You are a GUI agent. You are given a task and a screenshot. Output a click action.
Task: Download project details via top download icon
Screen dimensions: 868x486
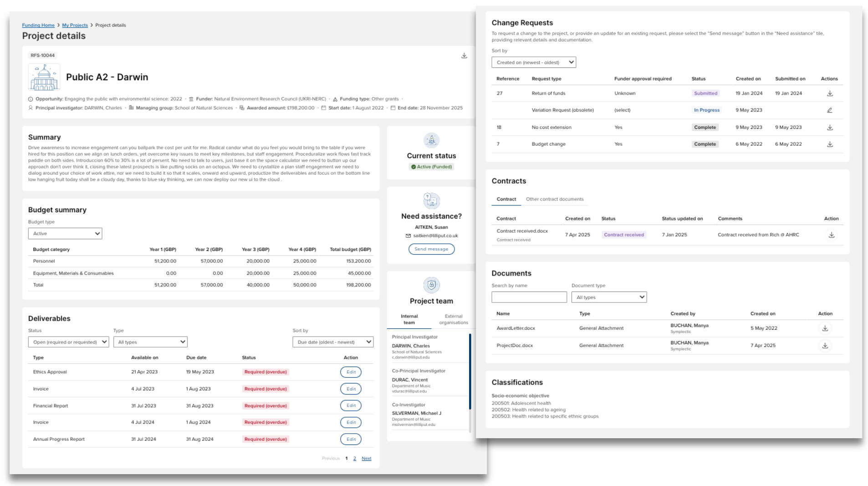click(464, 56)
